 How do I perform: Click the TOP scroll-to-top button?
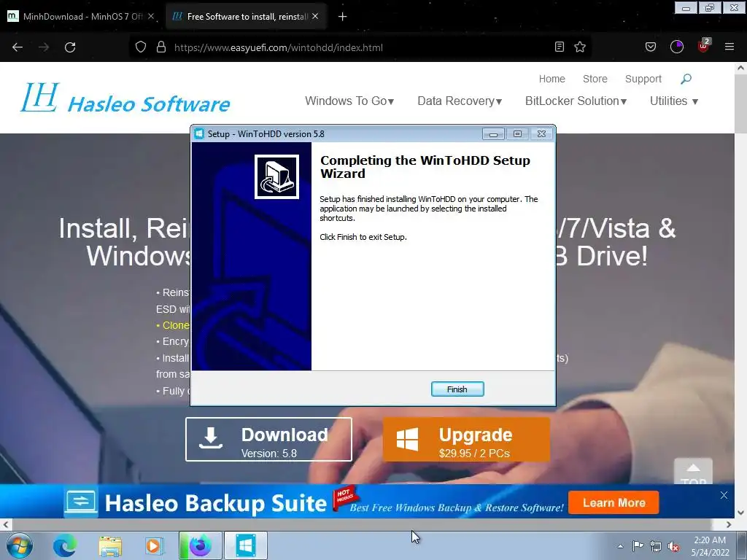[693, 472]
